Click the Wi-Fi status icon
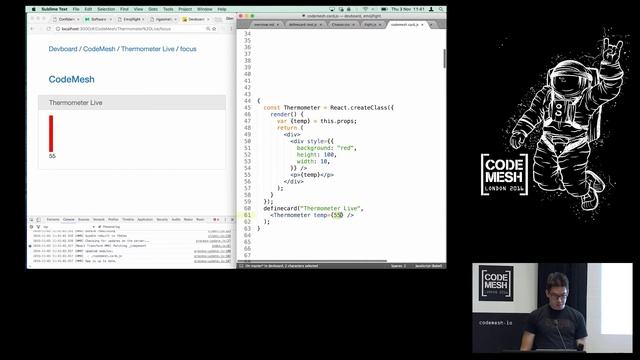Screen dimensions: 640x360 coord(365,9)
